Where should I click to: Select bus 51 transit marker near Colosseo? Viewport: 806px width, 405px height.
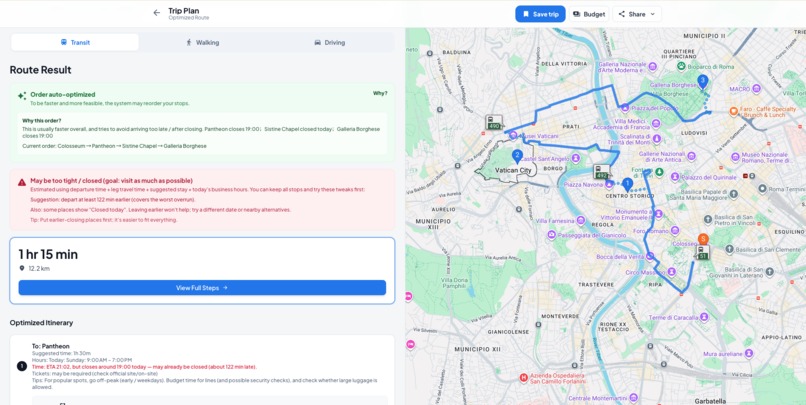[703, 253]
